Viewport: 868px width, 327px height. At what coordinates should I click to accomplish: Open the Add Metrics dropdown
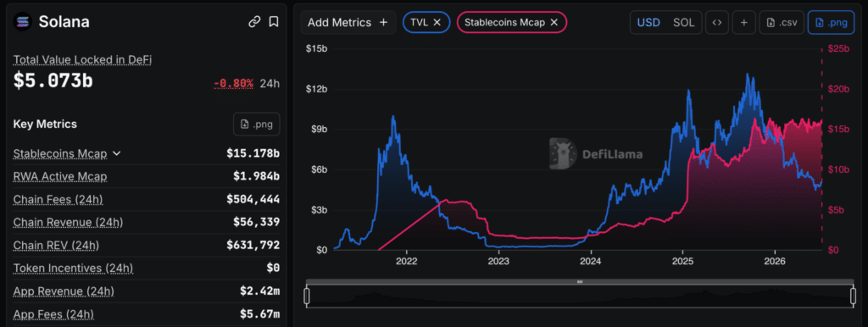point(348,23)
